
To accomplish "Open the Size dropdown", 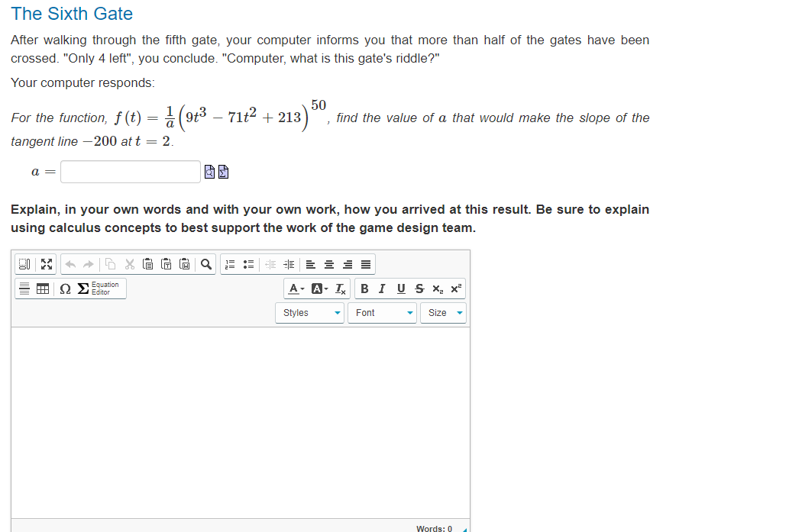I will [x=443, y=312].
